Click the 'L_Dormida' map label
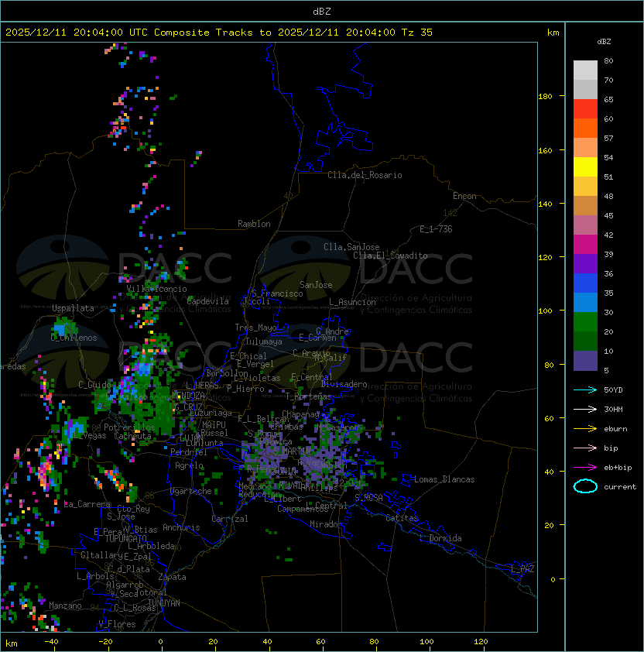The width and height of the screenshot is (644, 652). click(x=440, y=538)
